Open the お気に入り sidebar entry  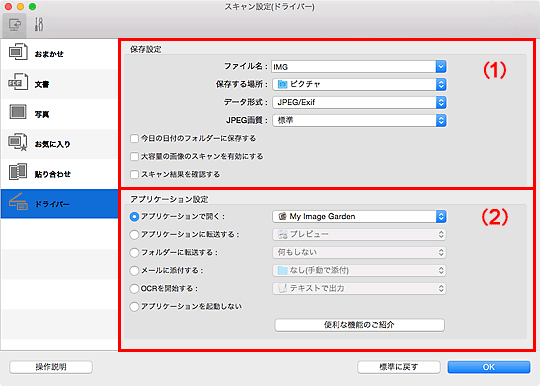click(x=59, y=144)
